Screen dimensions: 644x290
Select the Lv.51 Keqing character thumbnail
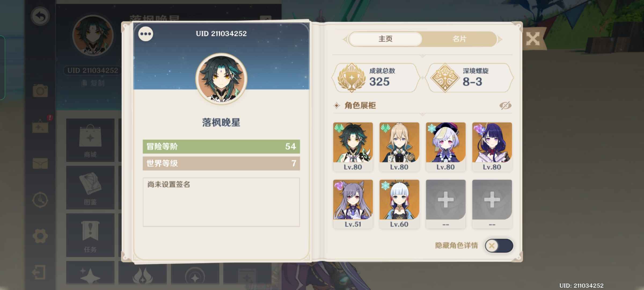(353, 204)
